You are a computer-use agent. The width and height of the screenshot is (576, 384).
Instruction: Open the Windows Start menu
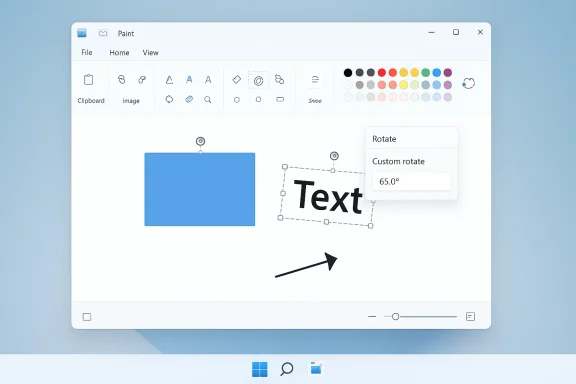(260, 369)
